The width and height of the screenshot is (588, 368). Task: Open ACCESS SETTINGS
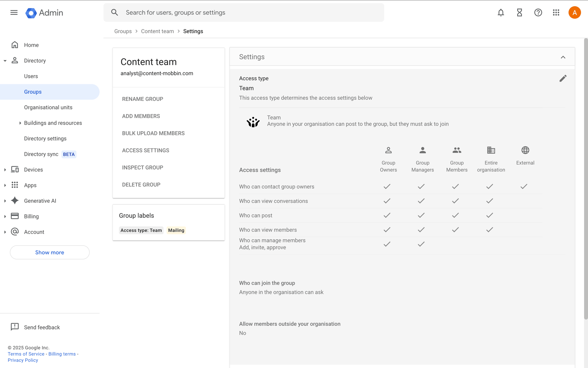pyautogui.click(x=145, y=151)
